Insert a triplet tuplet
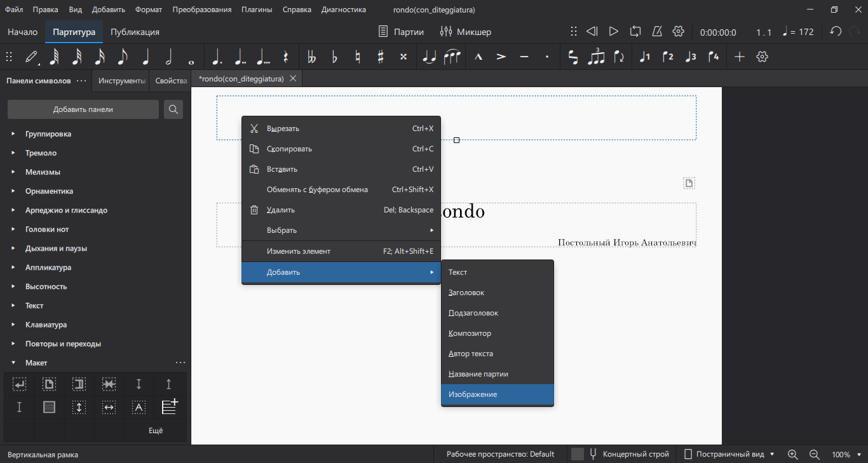868x463 pixels. [596, 57]
